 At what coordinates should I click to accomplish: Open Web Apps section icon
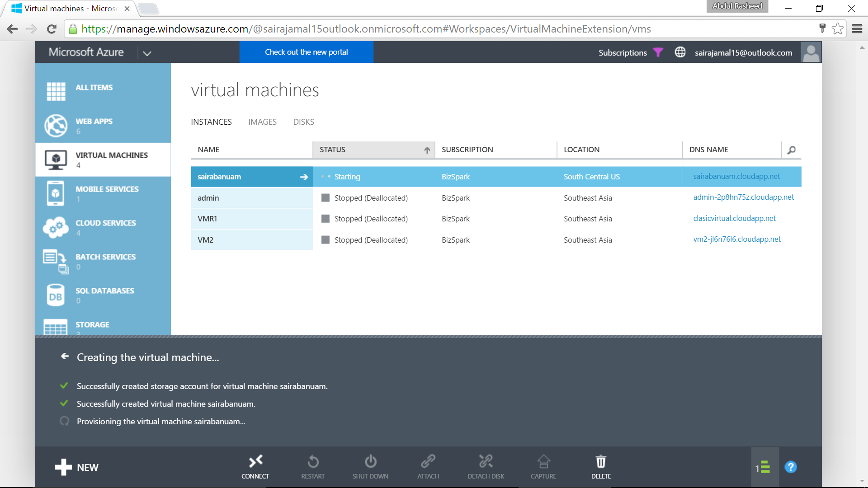pyautogui.click(x=56, y=125)
